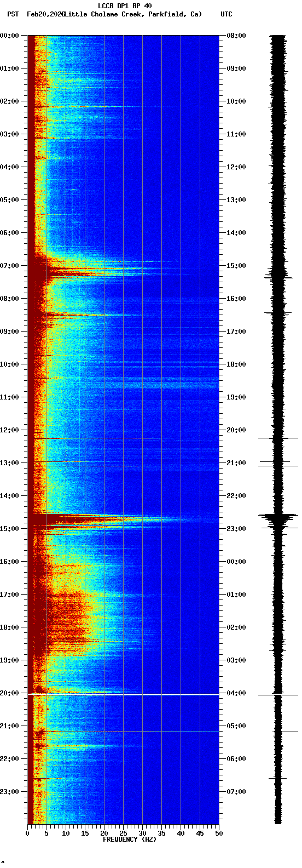Click the '5' frequency axis tick label

47,833
